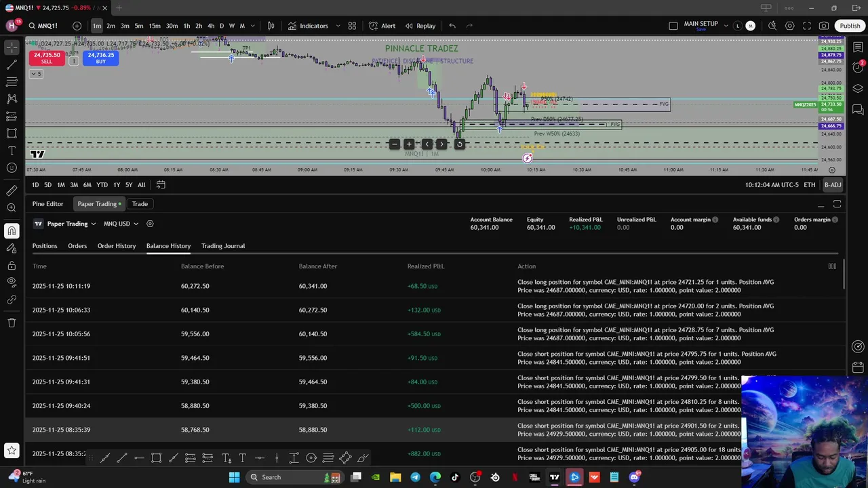Open the Orders tab
The image size is (868, 488).
[77, 246]
